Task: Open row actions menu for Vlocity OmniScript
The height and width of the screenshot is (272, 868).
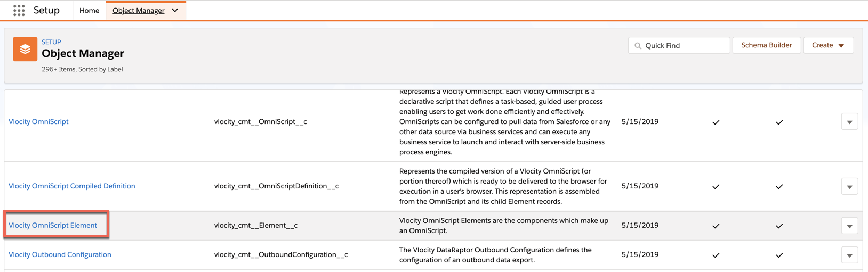Action: tap(849, 122)
